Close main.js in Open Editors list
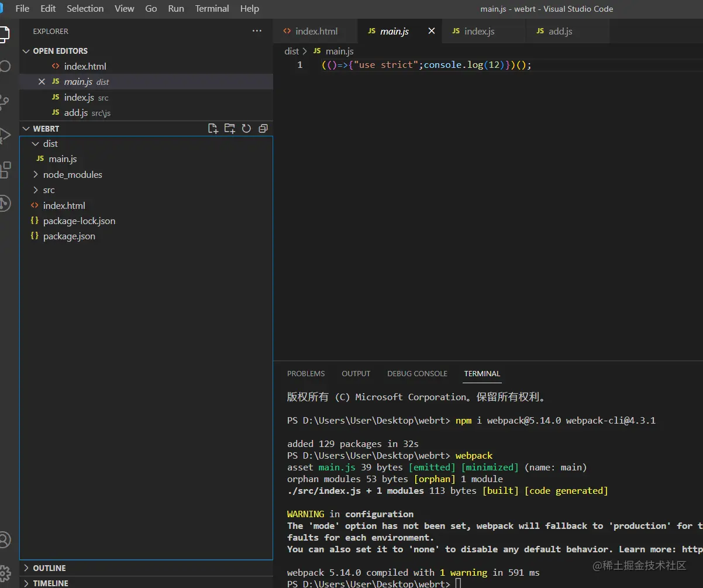703x588 pixels. (x=42, y=82)
